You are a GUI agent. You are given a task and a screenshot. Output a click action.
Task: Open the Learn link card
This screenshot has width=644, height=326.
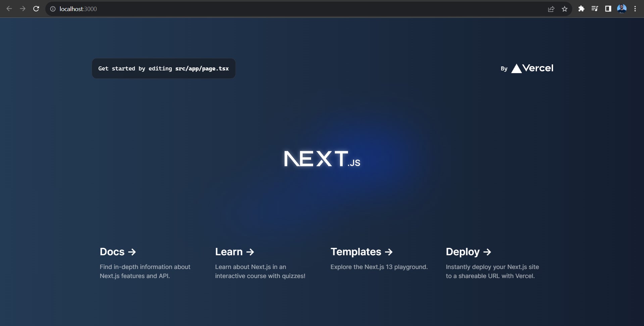tap(235, 252)
